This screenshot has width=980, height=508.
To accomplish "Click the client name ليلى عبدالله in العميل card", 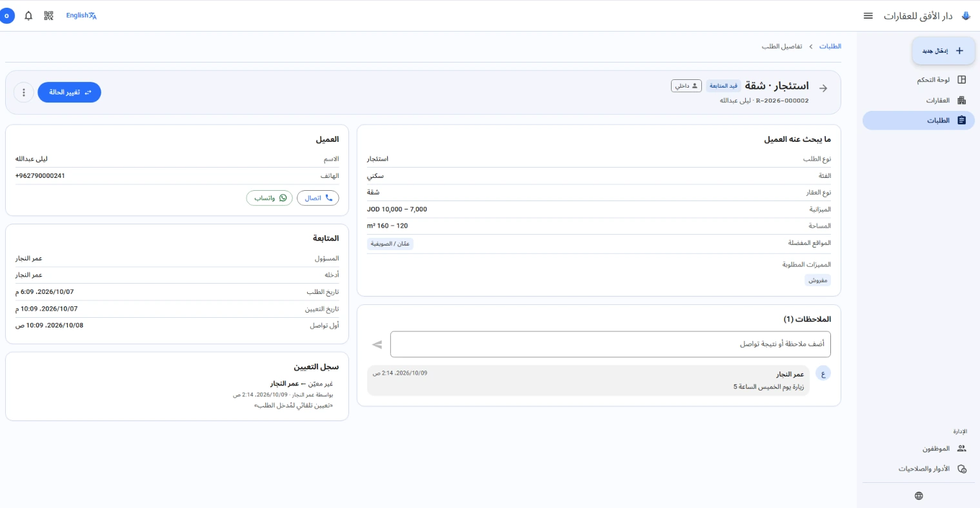I will click(32, 159).
